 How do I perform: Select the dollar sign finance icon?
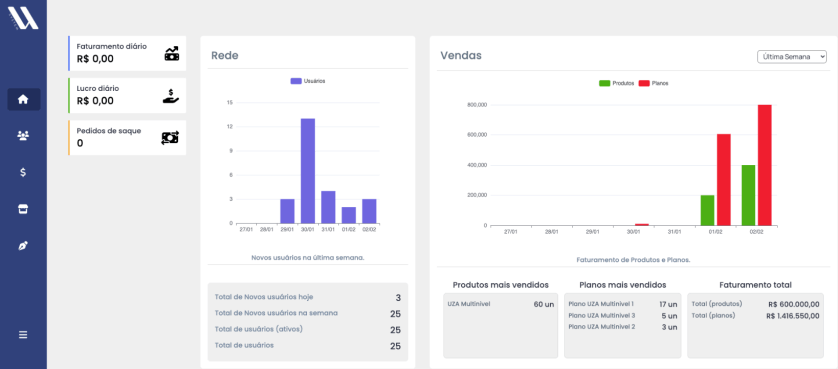click(23, 172)
